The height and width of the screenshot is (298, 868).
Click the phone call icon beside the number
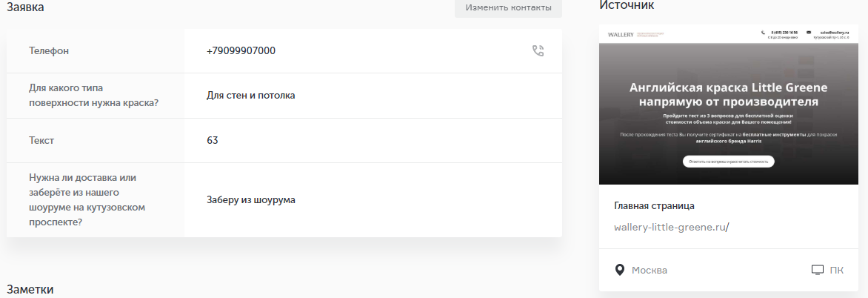[x=538, y=51]
